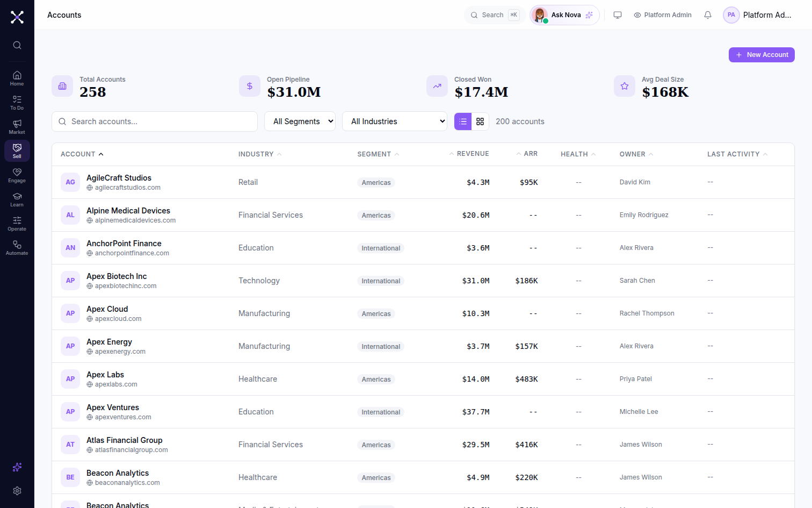Click the sidebar search magnifier icon
The width and height of the screenshot is (812, 508).
pyautogui.click(x=17, y=45)
